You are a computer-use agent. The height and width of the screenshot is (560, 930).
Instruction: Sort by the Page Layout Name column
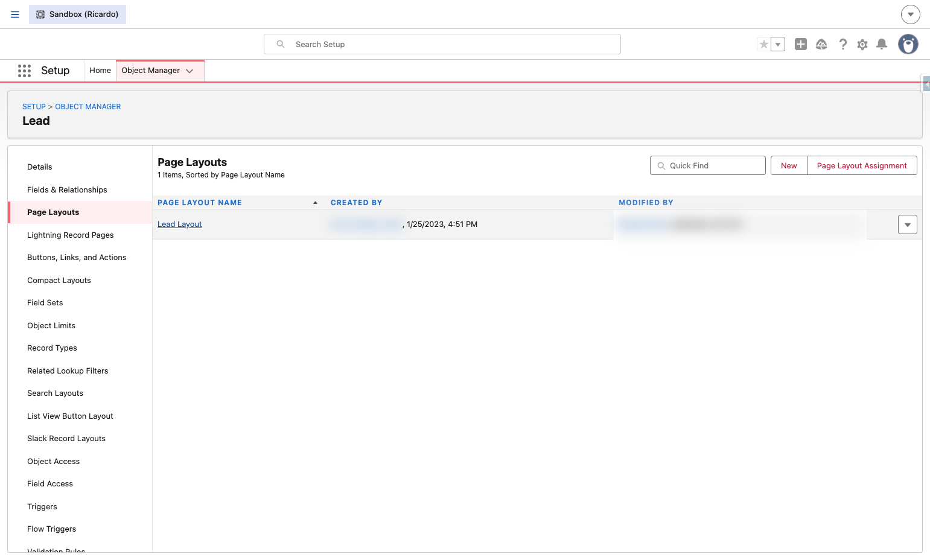click(x=200, y=203)
